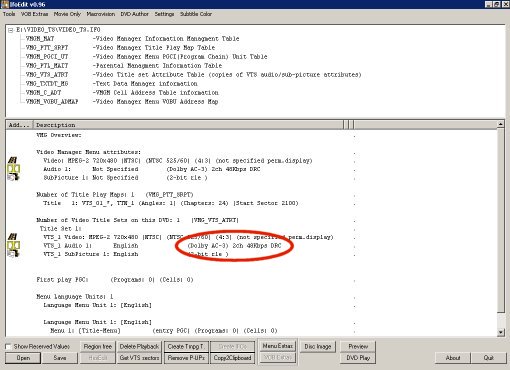Click the subpicture icon beside VTS_1 SubPicture 1
Image resolution: width=510 pixels, height=370 pixels.
(x=13, y=254)
